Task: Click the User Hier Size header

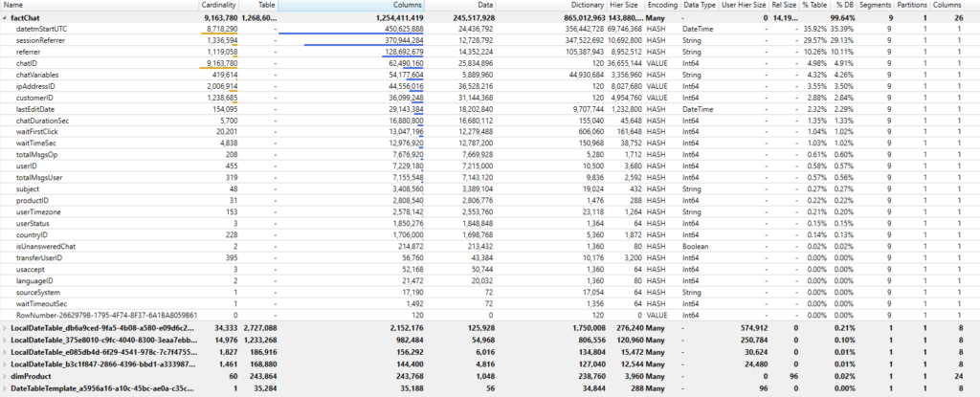Action: coord(744,5)
